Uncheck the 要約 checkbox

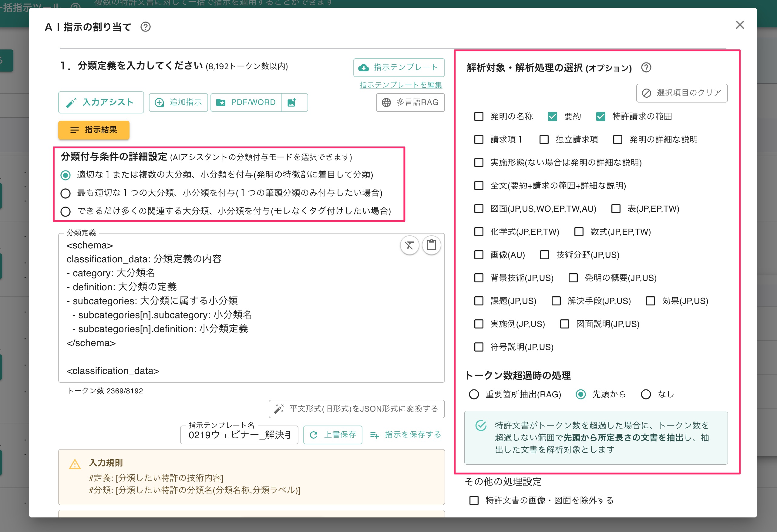[x=552, y=116]
